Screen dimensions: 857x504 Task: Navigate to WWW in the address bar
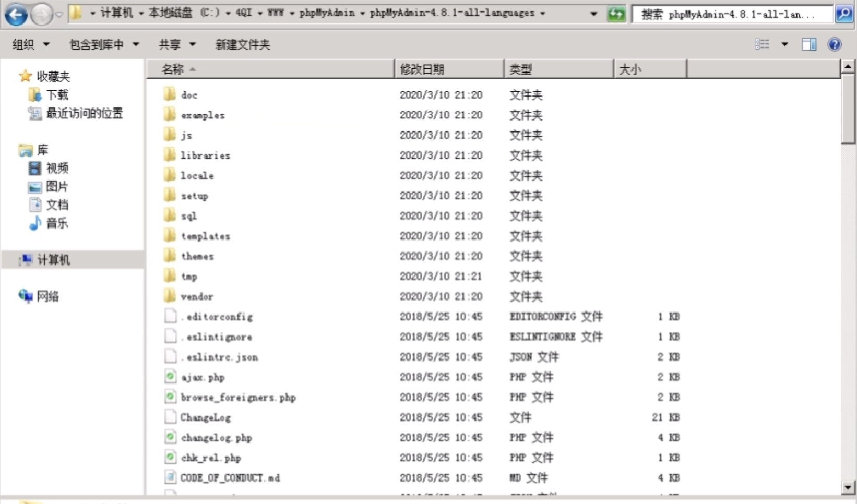276,13
